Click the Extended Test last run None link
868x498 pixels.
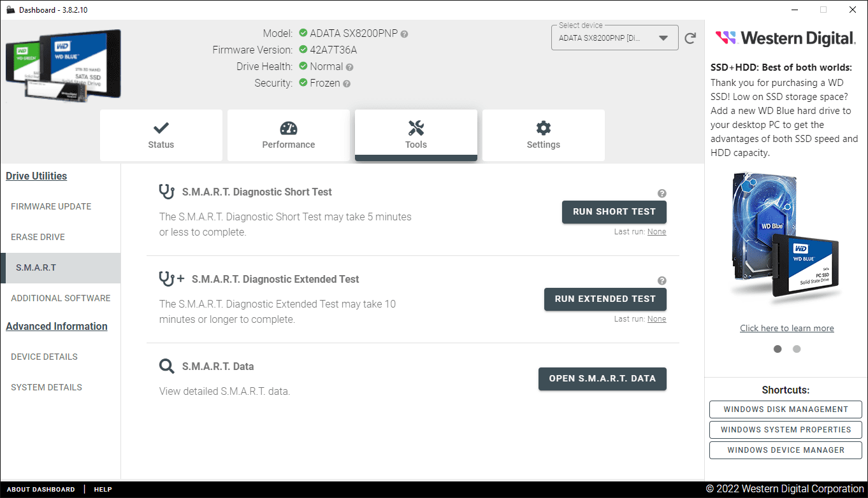(x=656, y=319)
